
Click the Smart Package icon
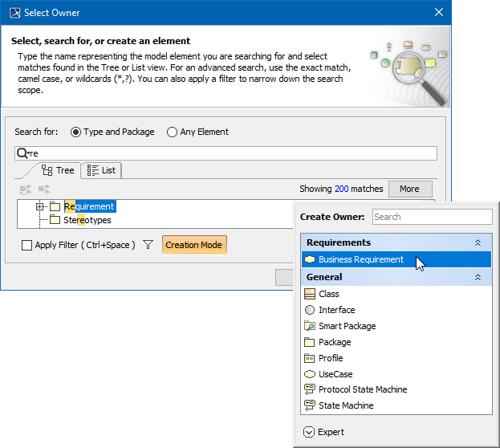310,326
